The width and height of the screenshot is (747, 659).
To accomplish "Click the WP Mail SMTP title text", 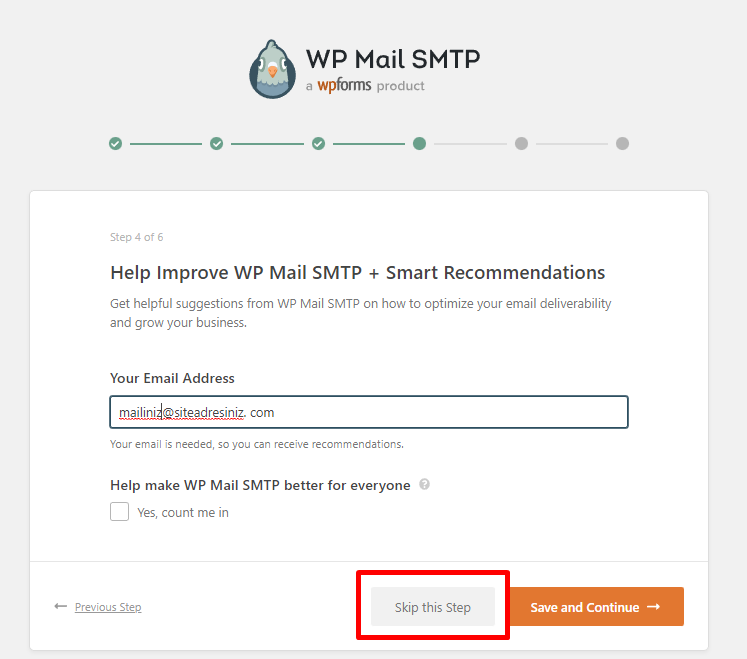I will coord(392,59).
